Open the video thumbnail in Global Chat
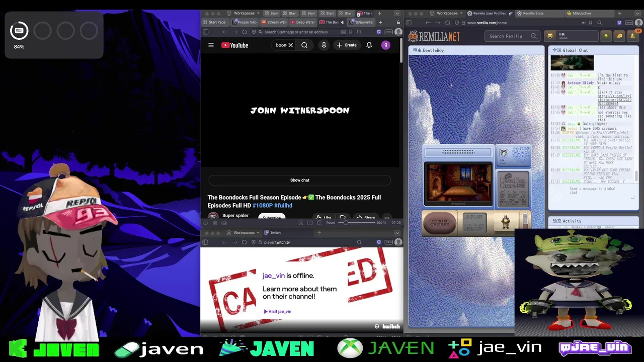Screen dimensions: 644x362 pyautogui.click(x=572, y=63)
